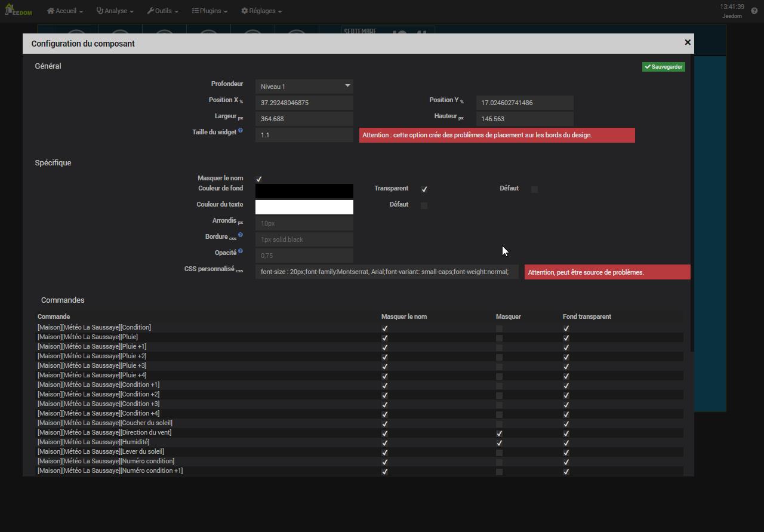Viewport: 764px width, 532px height.
Task: Click the Taille du widget field
Action: coord(304,135)
